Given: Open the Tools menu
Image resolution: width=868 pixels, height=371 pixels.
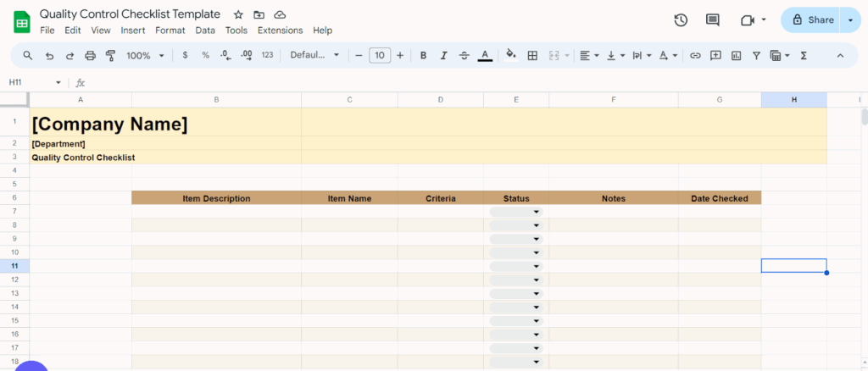Looking at the screenshot, I should [x=236, y=30].
